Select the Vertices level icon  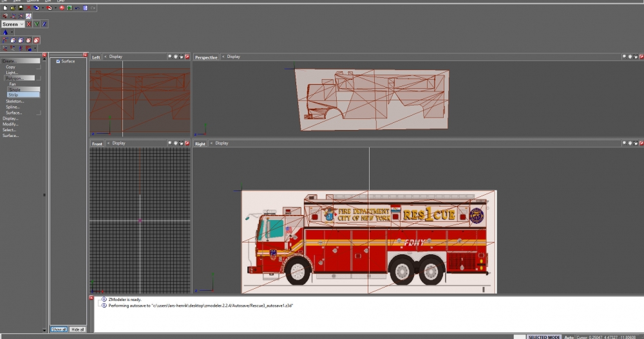click(5, 41)
